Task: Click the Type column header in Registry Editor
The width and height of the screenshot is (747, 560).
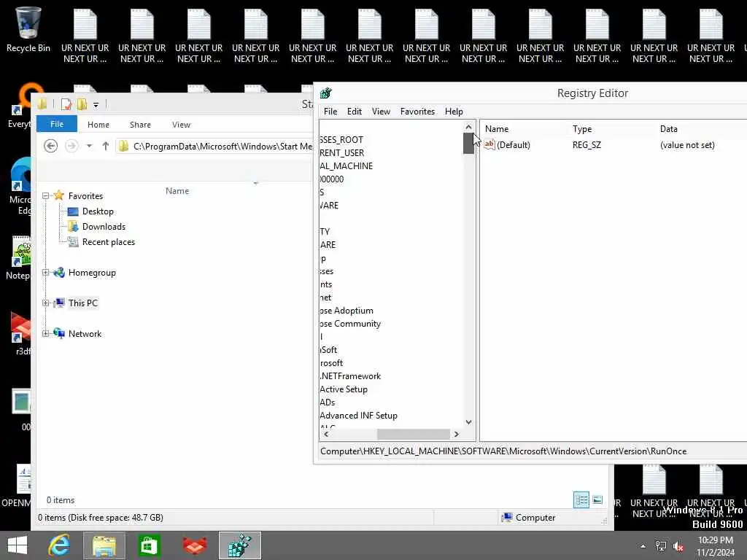Action: point(581,128)
